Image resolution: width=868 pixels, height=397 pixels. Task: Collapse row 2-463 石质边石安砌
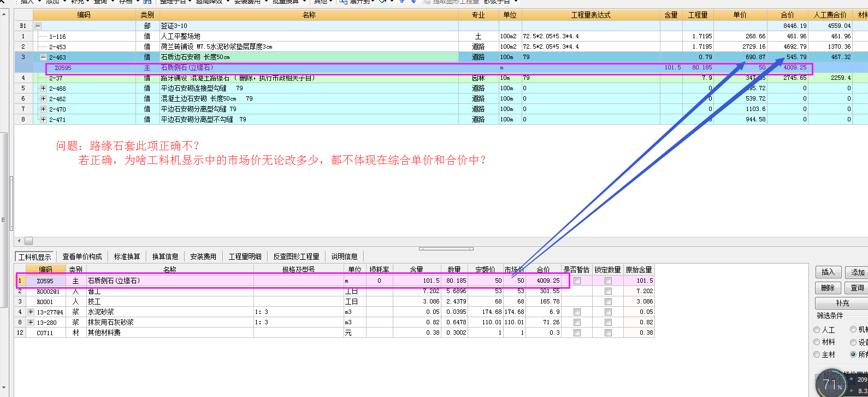pyautogui.click(x=43, y=57)
